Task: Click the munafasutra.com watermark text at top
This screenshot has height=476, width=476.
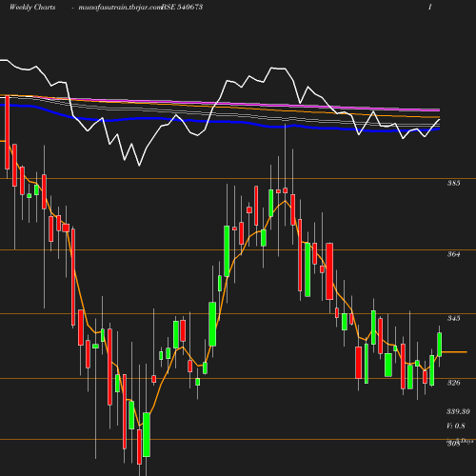Action: (121, 8)
